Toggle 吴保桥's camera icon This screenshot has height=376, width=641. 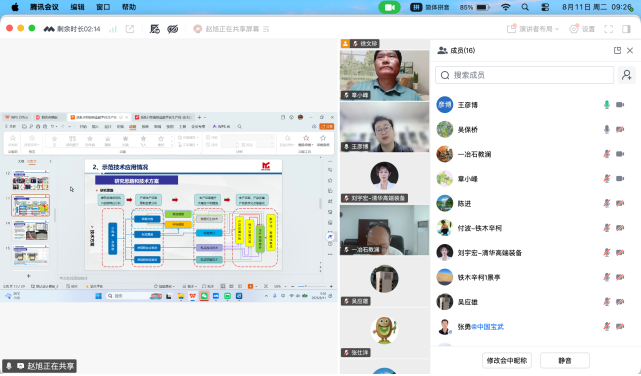click(620, 130)
